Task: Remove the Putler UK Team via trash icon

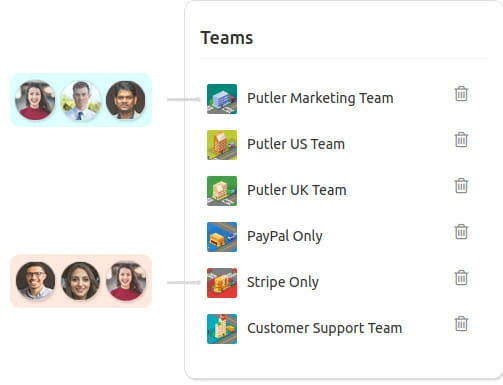Action: tap(461, 186)
